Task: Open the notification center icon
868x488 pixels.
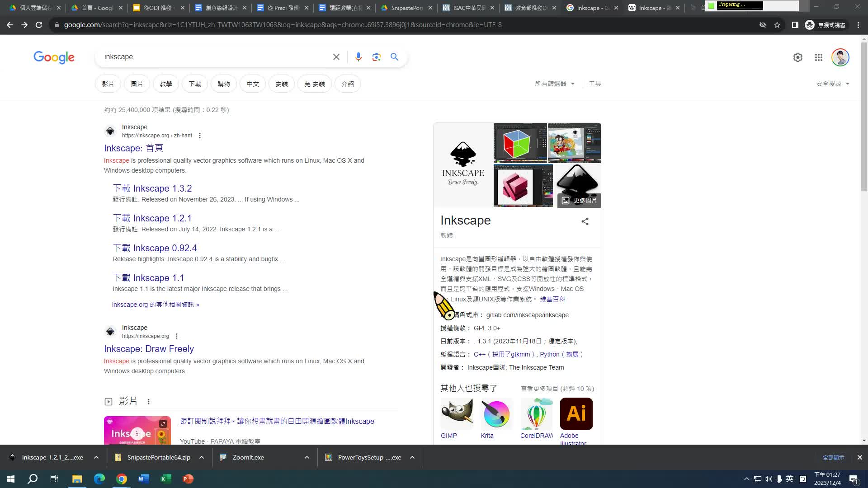Action: (x=854, y=479)
